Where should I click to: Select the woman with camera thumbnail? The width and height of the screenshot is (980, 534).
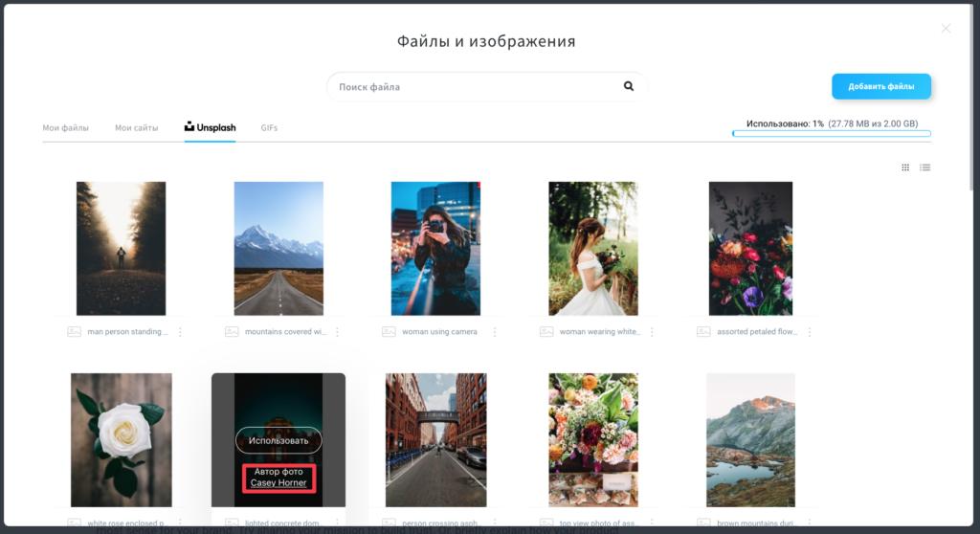(x=435, y=248)
